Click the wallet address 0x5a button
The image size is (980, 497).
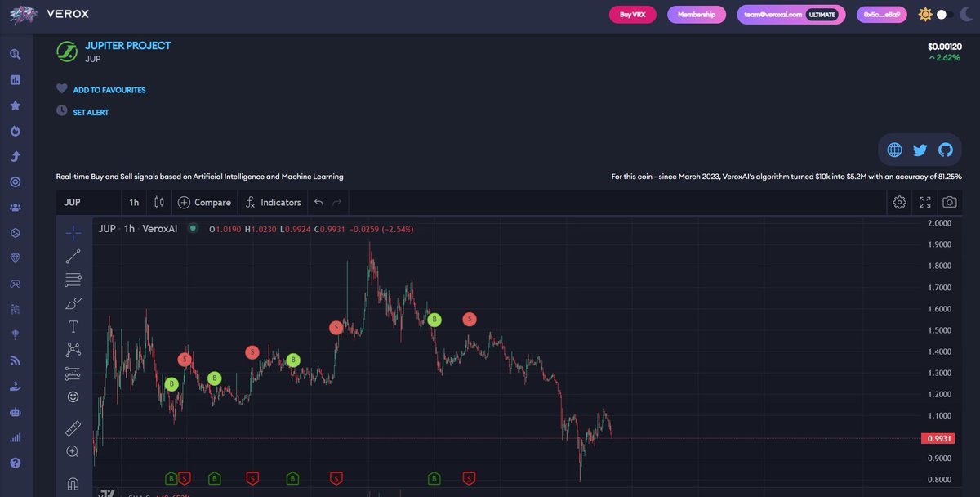pyautogui.click(x=882, y=14)
